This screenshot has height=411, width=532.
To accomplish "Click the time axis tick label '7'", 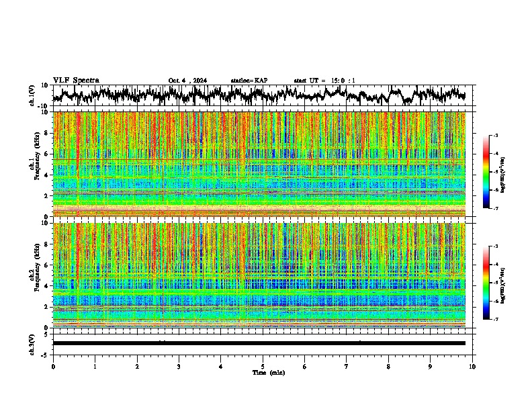I will click(x=347, y=367).
